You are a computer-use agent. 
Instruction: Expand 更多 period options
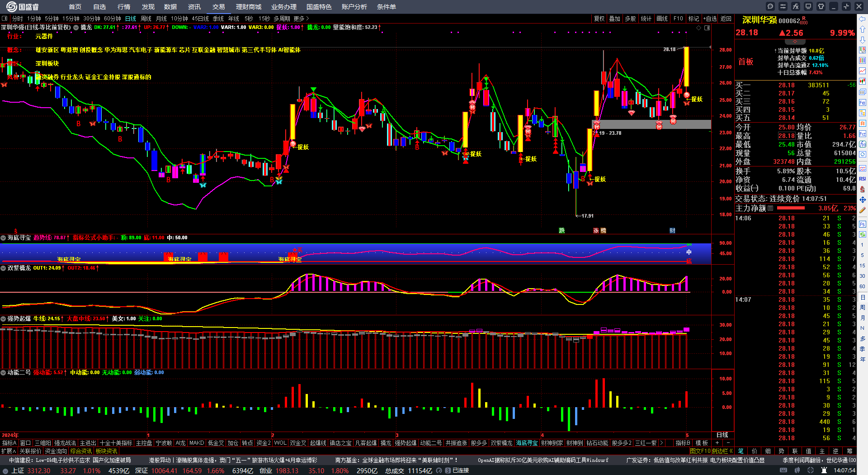301,19
